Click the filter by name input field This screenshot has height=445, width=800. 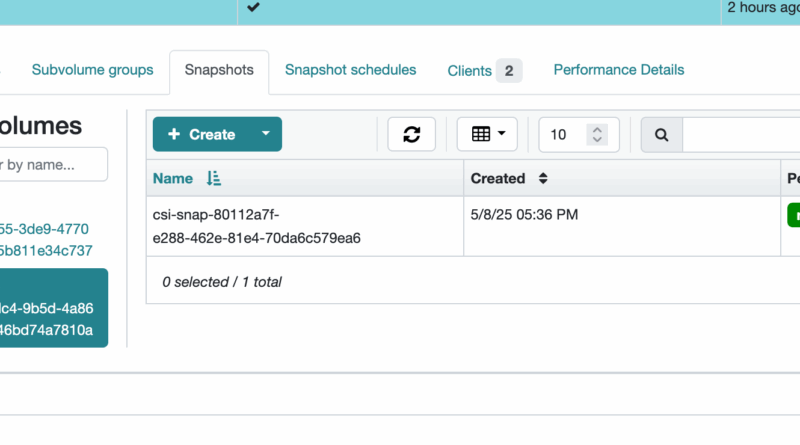(x=53, y=164)
